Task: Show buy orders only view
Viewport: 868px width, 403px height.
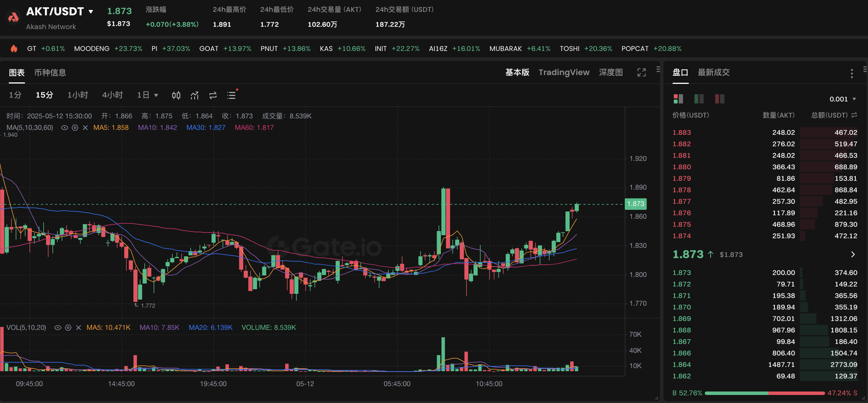Action: pyautogui.click(x=699, y=99)
